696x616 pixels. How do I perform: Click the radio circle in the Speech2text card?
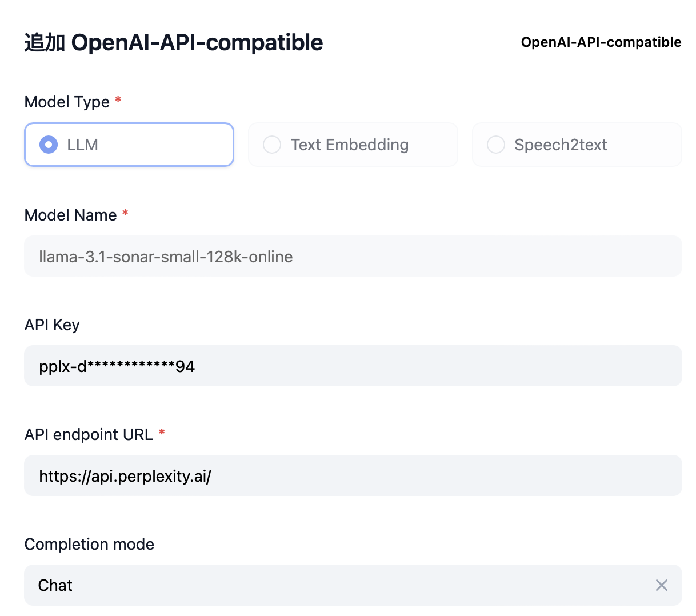click(x=495, y=145)
